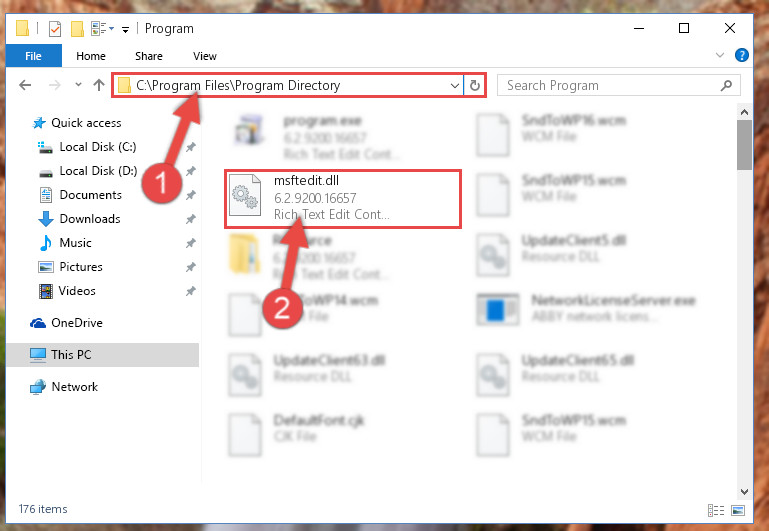Viewport: 769px width, 531px height.
Task: Select the msftedit.dll file
Action: [343, 199]
